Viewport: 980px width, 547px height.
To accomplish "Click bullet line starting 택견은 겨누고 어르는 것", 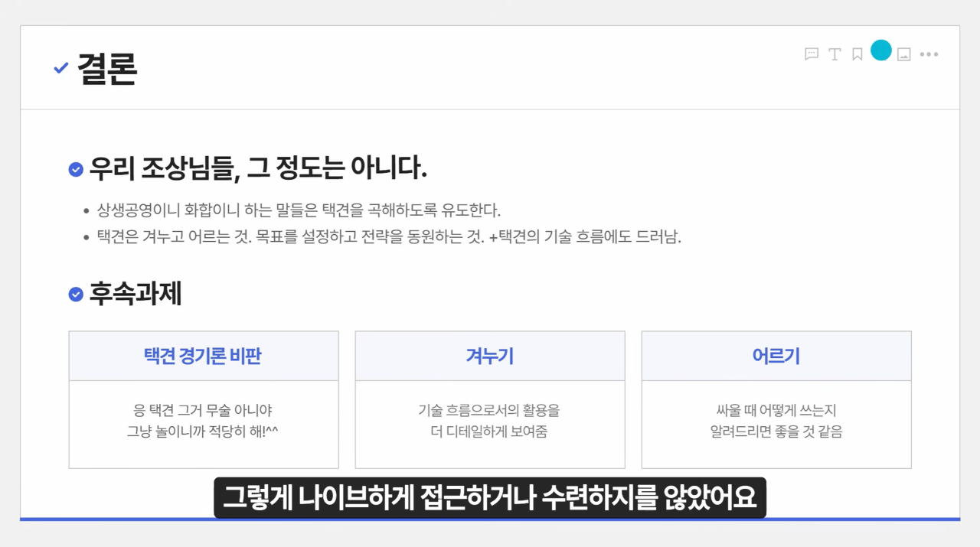I will point(389,236).
